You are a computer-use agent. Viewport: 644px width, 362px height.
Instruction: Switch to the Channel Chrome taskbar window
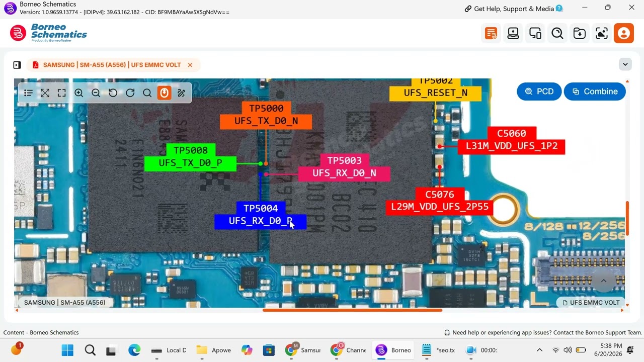point(349,350)
